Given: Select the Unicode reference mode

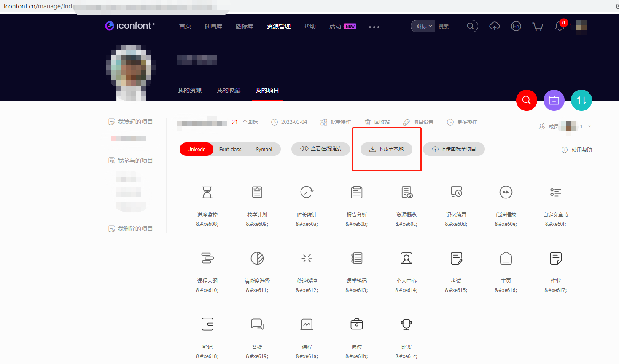Looking at the screenshot, I should click(196, 149).
